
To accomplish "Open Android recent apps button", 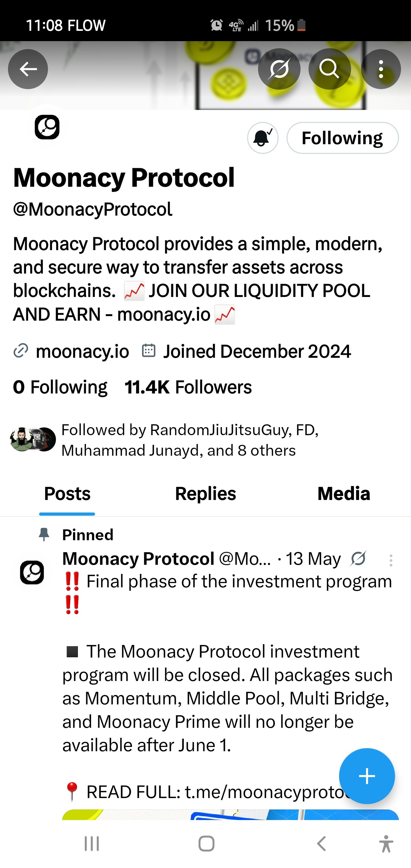I will pos(92,844).
